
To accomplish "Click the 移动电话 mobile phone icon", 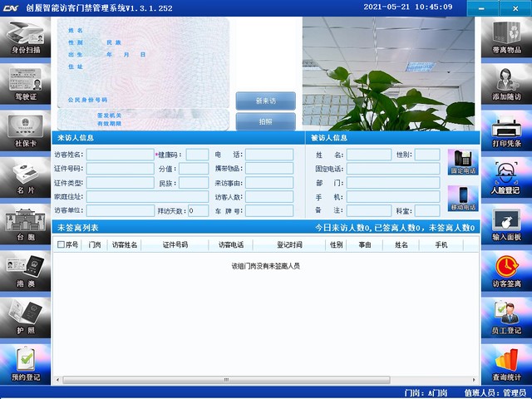I will click(x=463, y=197).
